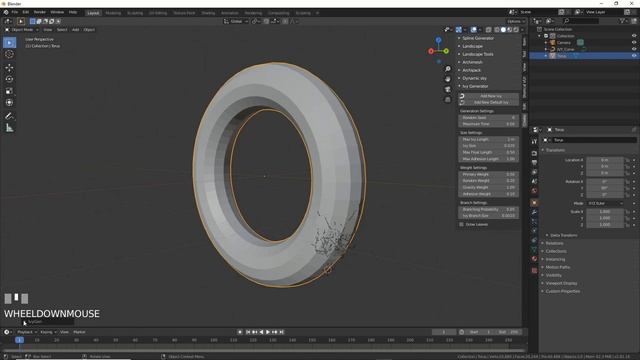Open the Edit menu
This screenshot has width=640, height=360.
pos(26,12)
